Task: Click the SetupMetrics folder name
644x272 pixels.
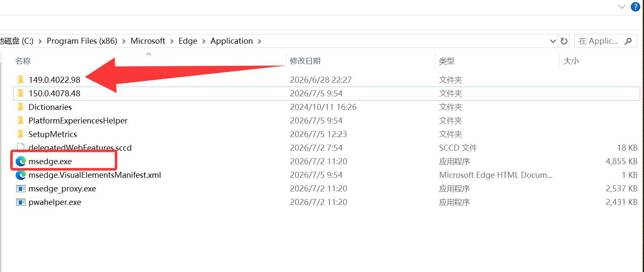Action: (53, 134)
